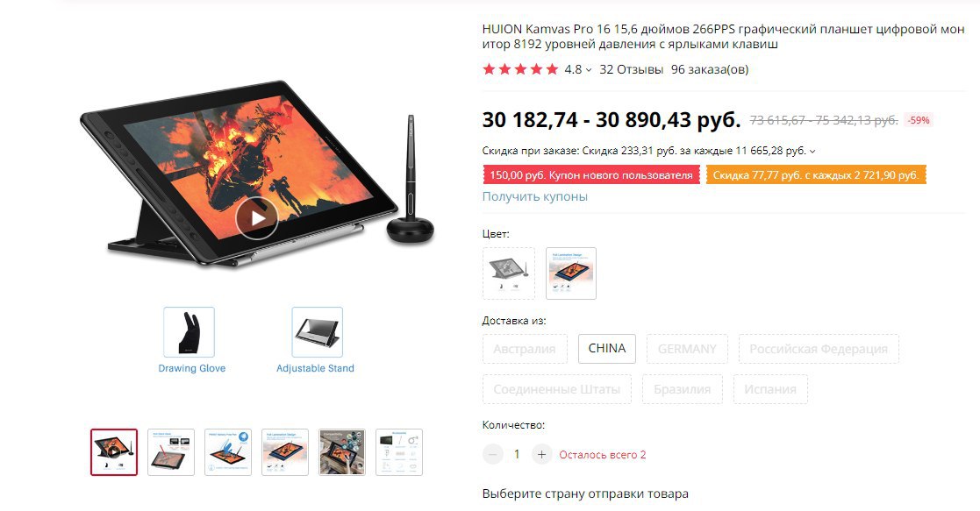Play the product video on main image
This screenshot has height=511, width=980.
257,218
